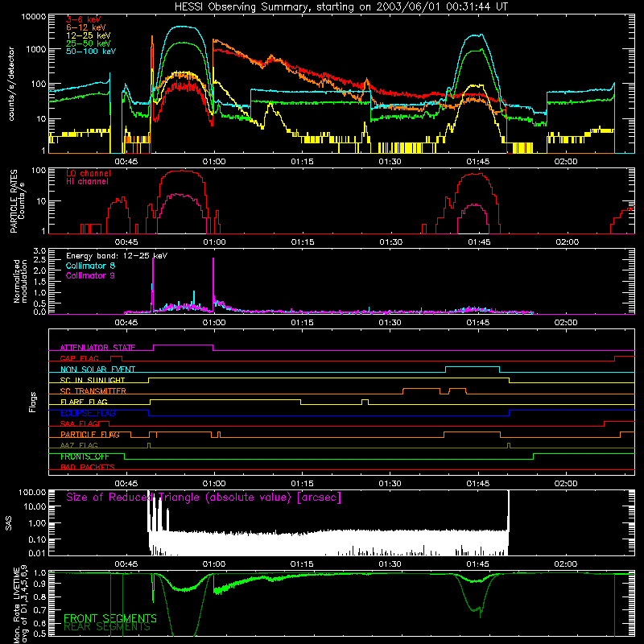644x644 pixels.
Task: Click the SAS axis label
Action: 9,523
